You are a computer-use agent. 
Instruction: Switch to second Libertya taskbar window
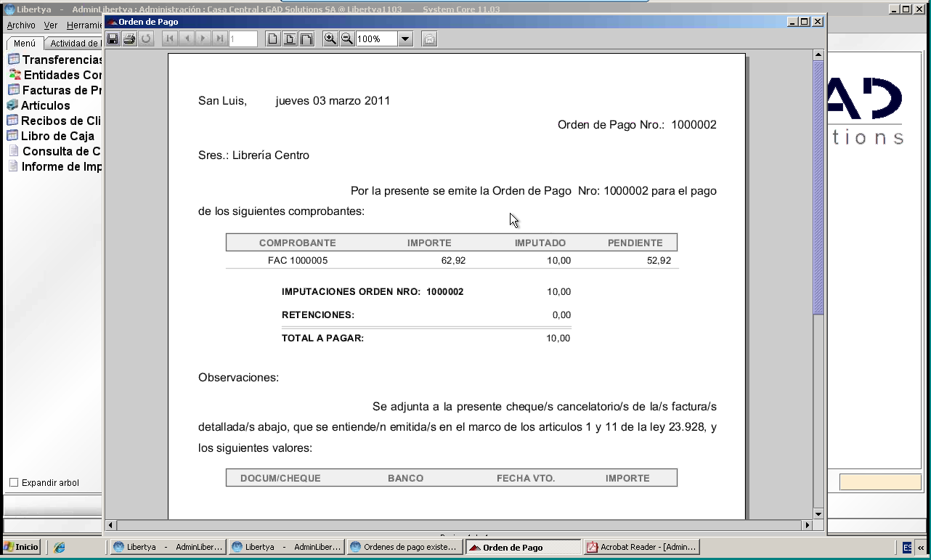pos(286,548)
